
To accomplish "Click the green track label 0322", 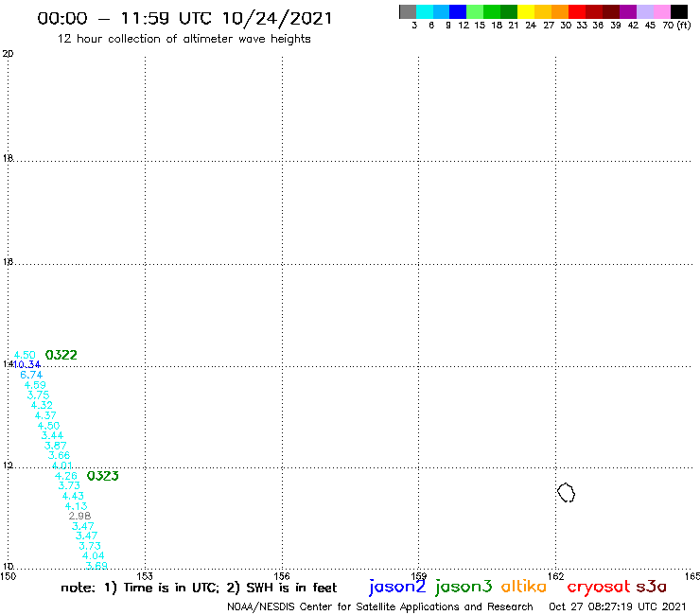I will point(61,355).
